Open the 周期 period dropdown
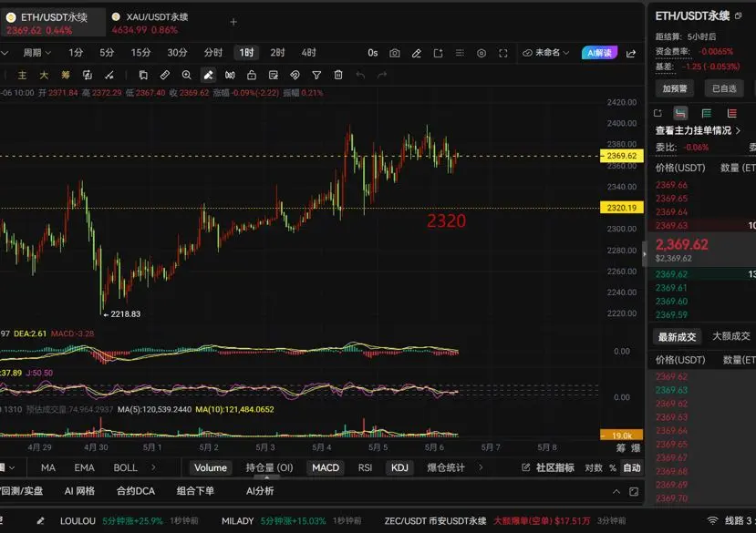The image size is (756, 533). point(36,53)
